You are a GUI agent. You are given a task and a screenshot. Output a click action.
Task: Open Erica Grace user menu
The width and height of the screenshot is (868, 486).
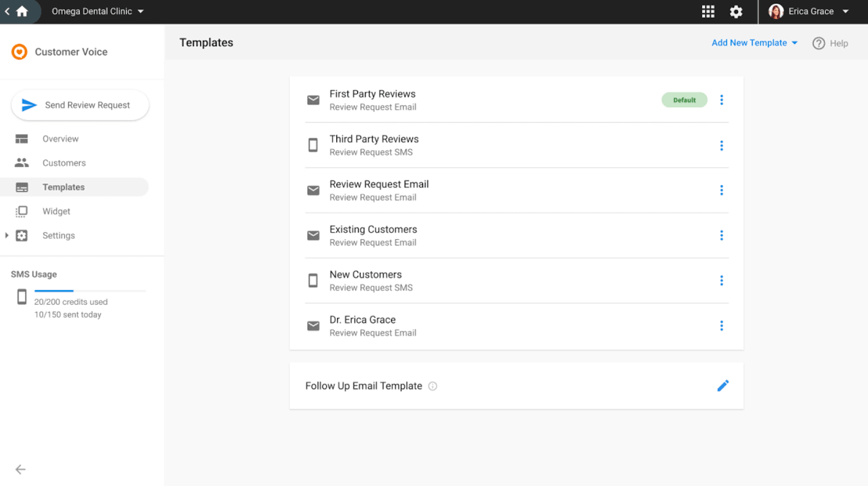pyautogui.click(x=811, y=11)
